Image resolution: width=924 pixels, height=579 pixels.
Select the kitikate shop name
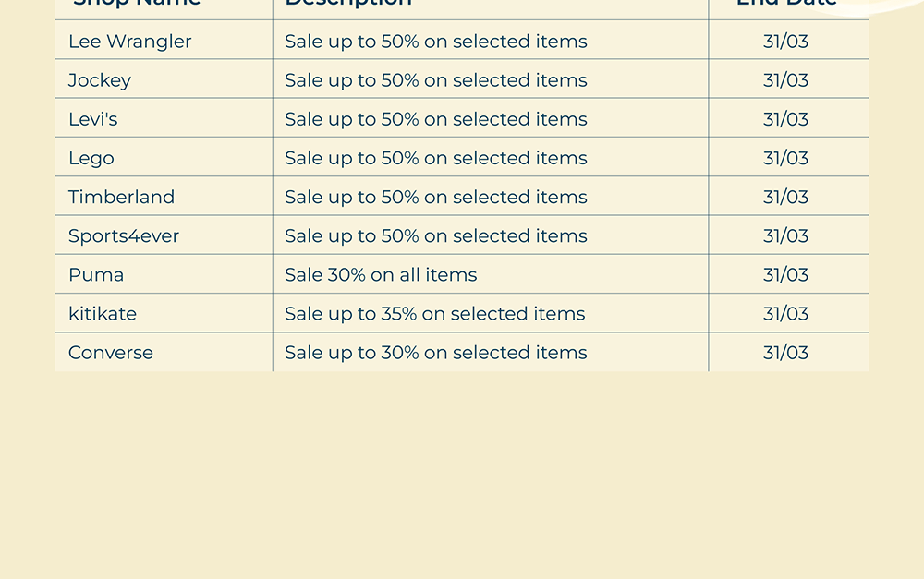pyautogui.click(x=103, y=313)
